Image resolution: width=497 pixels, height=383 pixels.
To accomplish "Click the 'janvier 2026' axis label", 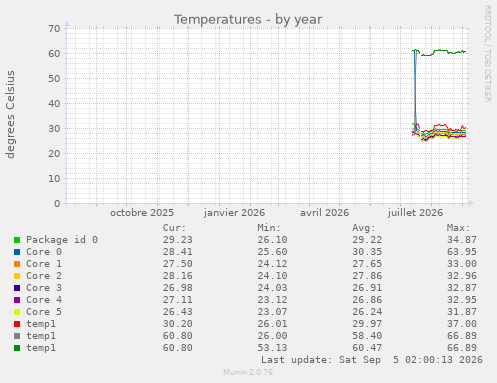I will click(x=234, y=213).
